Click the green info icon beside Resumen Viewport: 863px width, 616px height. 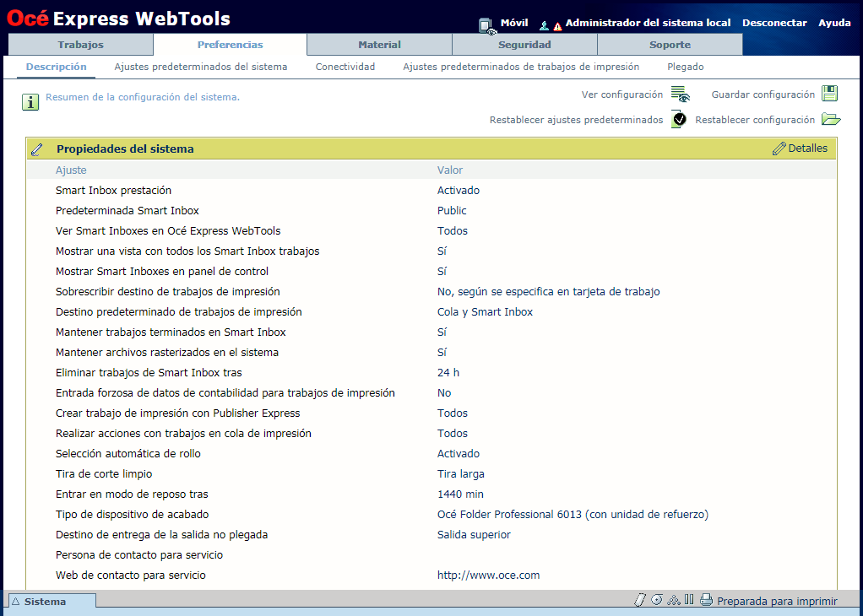click(30, 102)
